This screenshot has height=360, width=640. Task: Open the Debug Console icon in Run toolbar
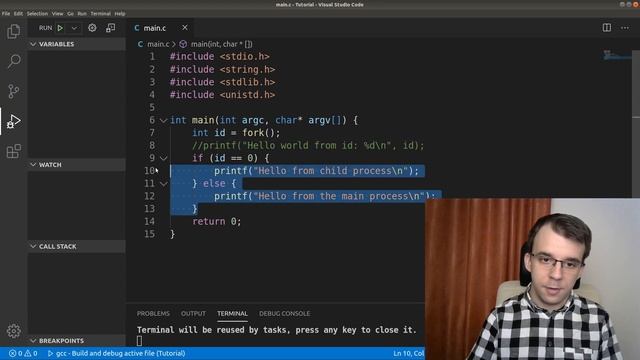click(x=110, y=28)
